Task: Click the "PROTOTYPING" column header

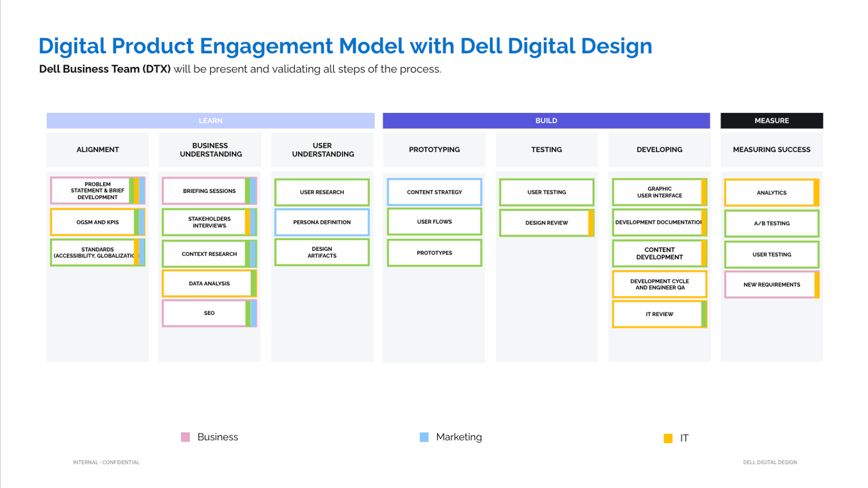Action: click(434, 150)
